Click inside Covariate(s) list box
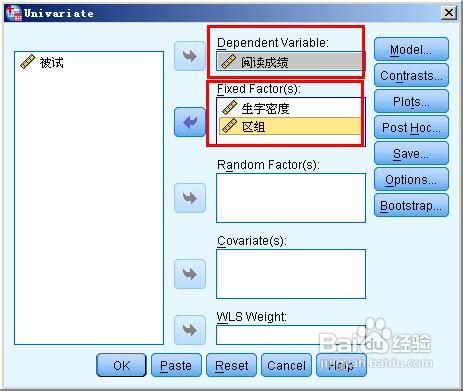The width and height of the screenshot is (463, 391). tap(291, 274)
